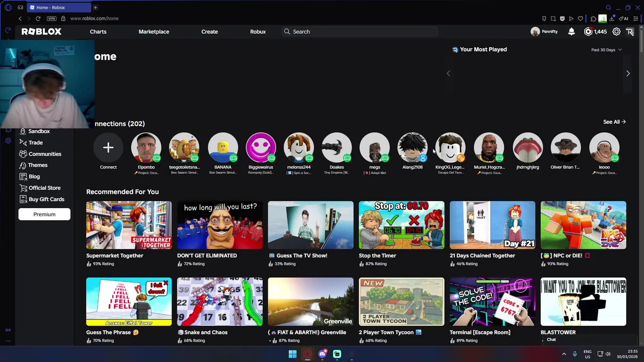The height and width of the screenshot is (362, 644).
Task: Open the browser extensions cube icon
Action: point(593,19)
